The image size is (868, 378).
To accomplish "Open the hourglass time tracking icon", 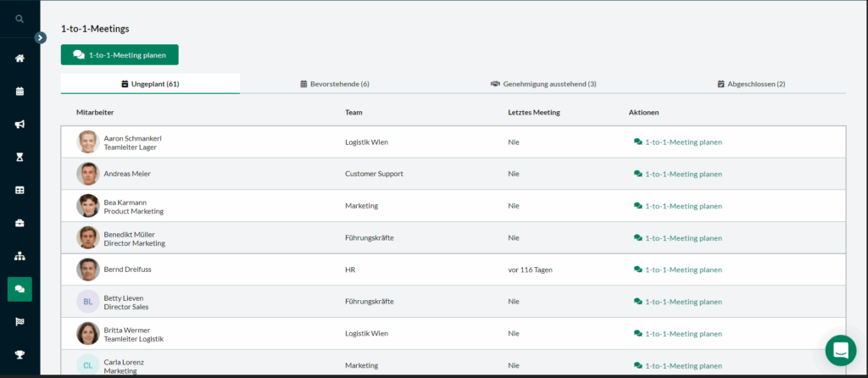I will 19,158.
